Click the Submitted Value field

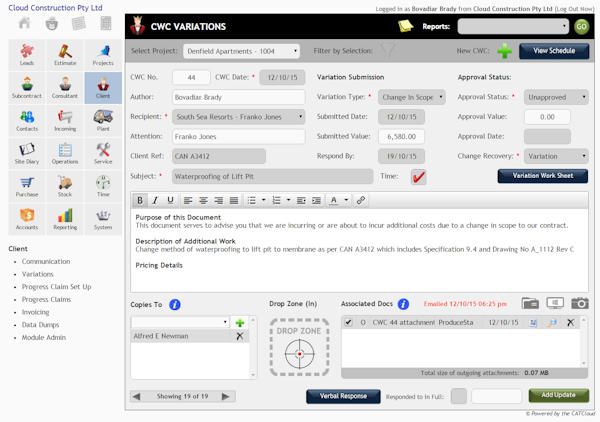point(401,137)
